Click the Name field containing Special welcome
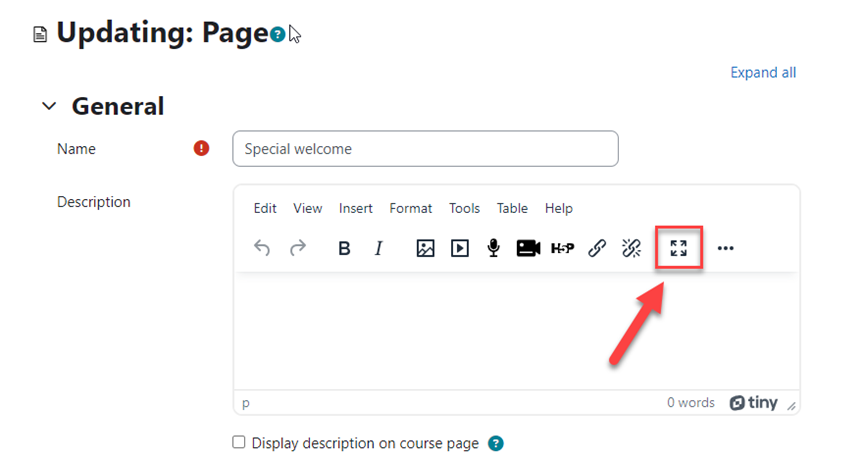Image resolution: width=863 pixels, height=463 pixels. click(x=425, y=149)
